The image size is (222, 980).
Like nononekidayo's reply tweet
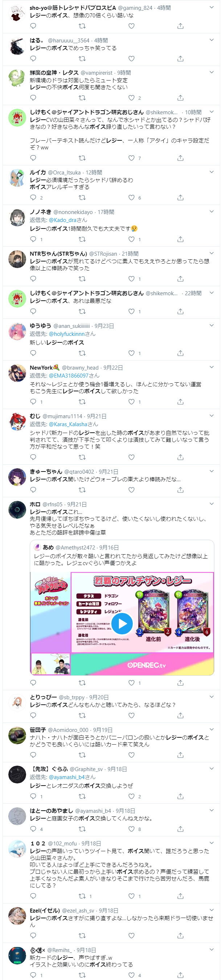pos(131,239)
